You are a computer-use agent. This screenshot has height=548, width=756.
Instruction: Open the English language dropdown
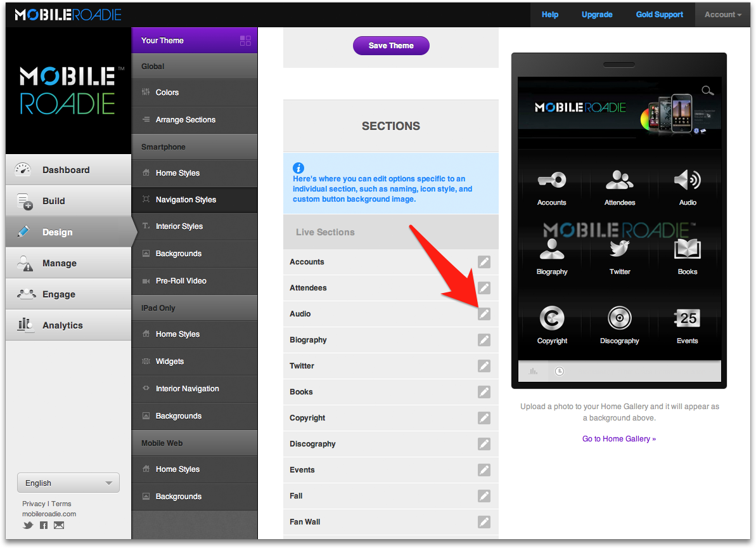coord(68,483)
